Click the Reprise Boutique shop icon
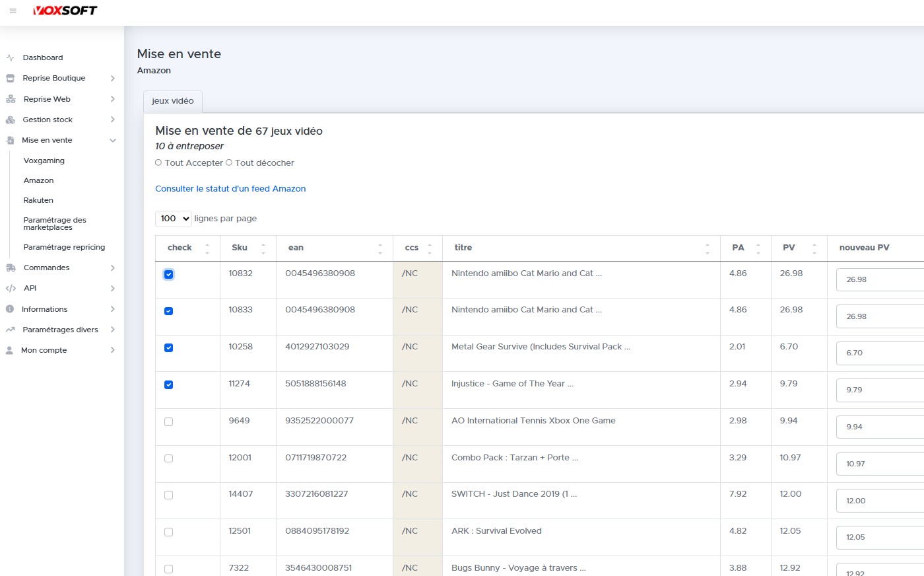 (10, 79)
